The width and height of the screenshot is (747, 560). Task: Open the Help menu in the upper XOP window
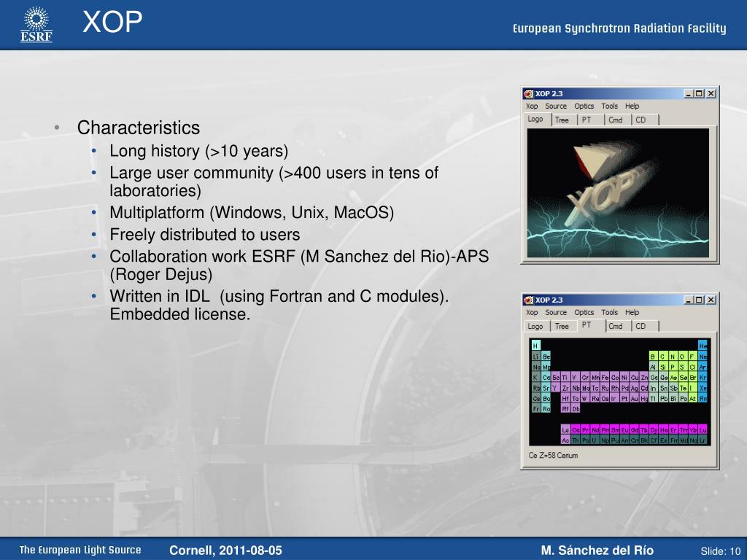(x=632, y=106)
